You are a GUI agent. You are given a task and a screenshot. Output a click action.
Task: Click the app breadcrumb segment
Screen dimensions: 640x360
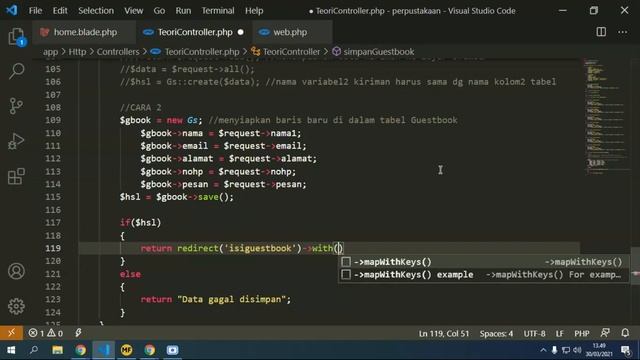pyautogui.click(x=51, y=52)
